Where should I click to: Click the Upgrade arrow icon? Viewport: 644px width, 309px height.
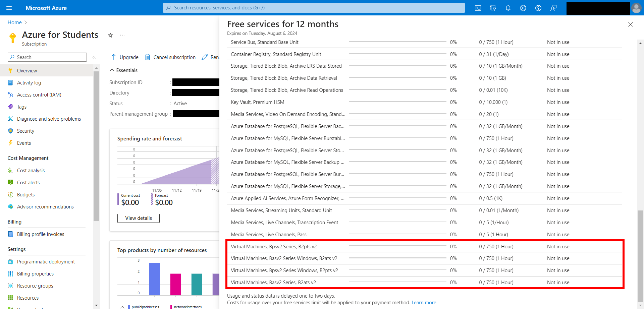[x=114, y=57]
